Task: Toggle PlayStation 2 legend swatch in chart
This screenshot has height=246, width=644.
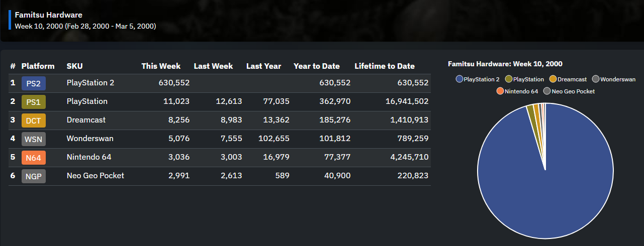Action: (459, 79)
